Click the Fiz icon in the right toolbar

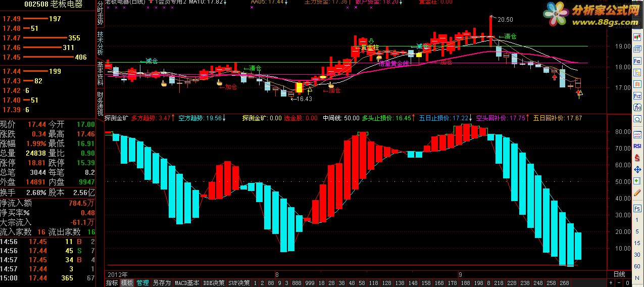(637, 95)
